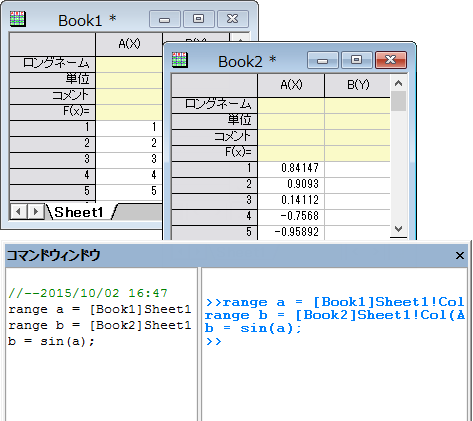Select column B(Y) header in Book2
This screenshot has height=421, width=473.
pos(358,85)
